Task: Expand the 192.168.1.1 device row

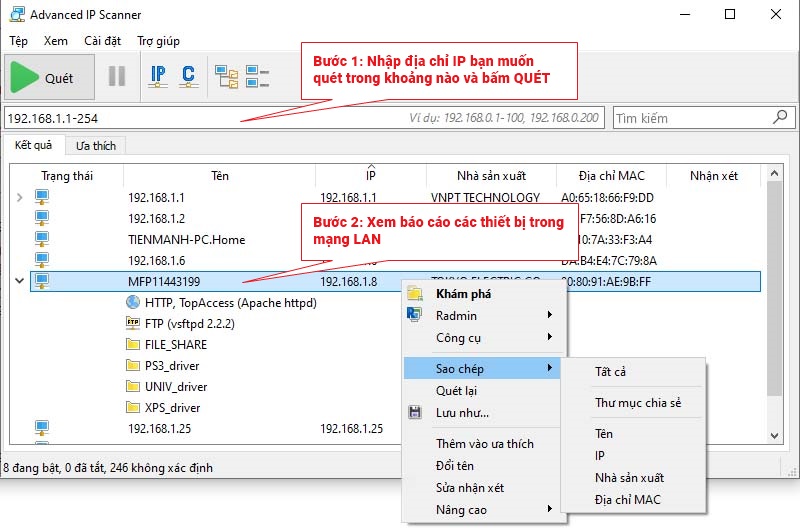Action: point(19,197)
